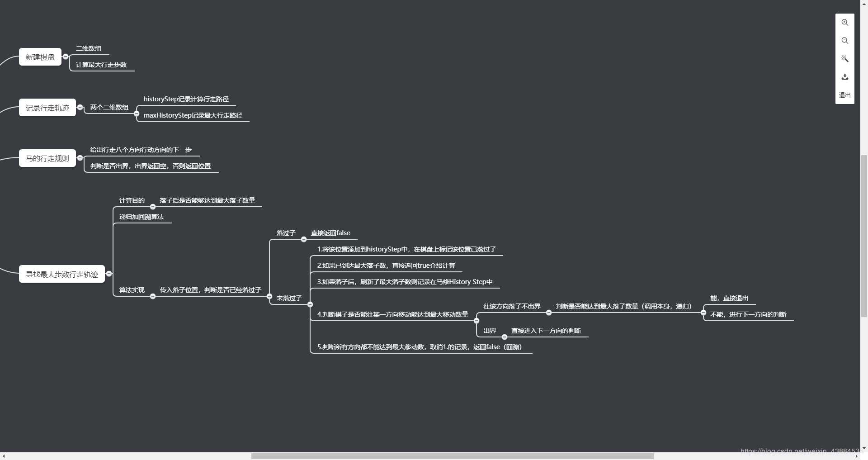Select the 记录行走轨迹 node
This screenshot has height=460, width=868.
[47, 108]
